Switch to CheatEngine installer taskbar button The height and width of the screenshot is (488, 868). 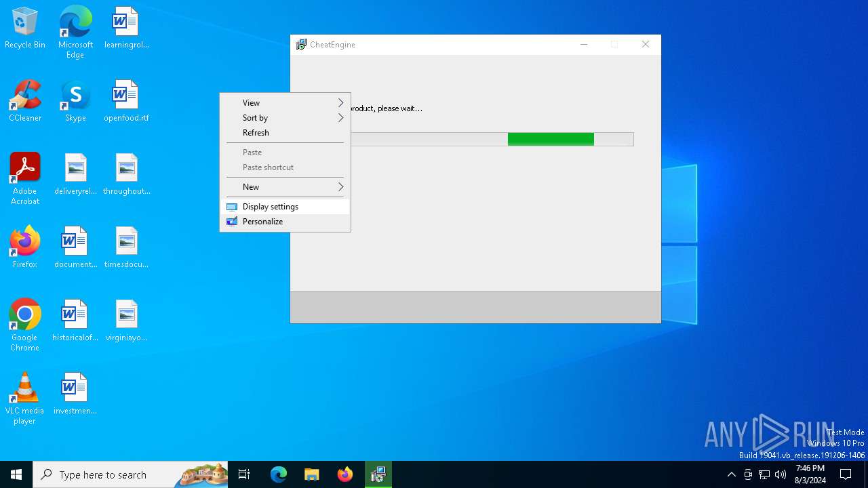pos(378,474)
